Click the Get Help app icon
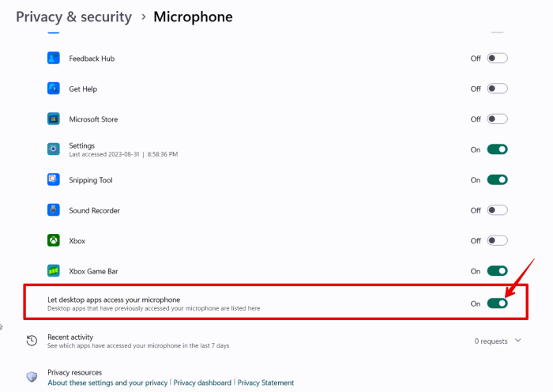This screenshot has height=392, width=553. point(54,89)
